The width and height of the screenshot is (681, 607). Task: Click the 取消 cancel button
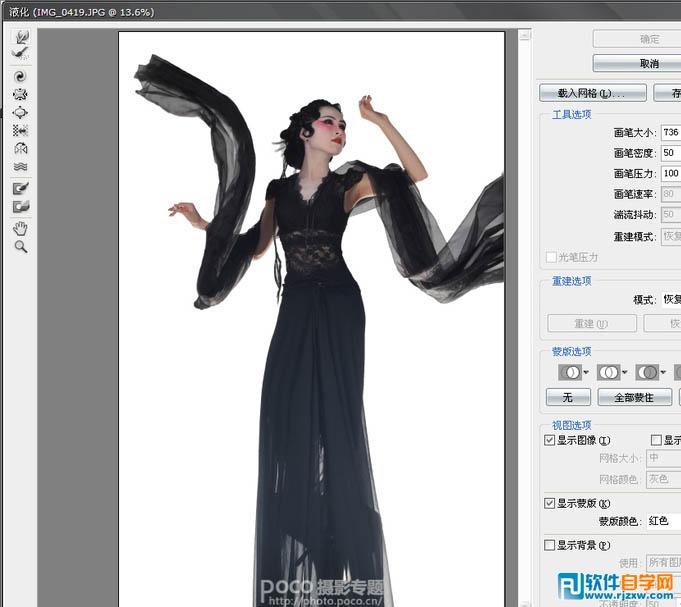pyautogui.click(x=637, y=63)
